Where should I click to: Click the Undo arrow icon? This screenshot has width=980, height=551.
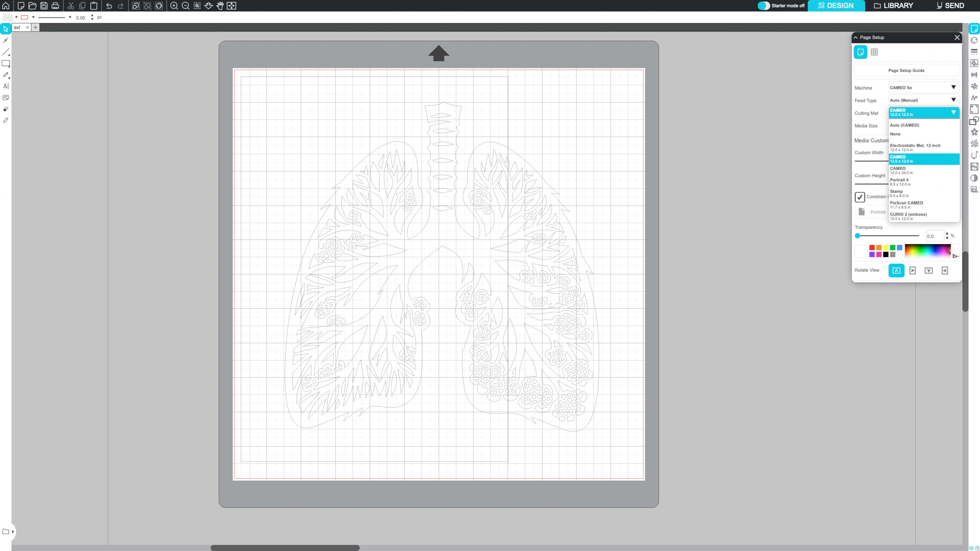(x=109, y=6)
